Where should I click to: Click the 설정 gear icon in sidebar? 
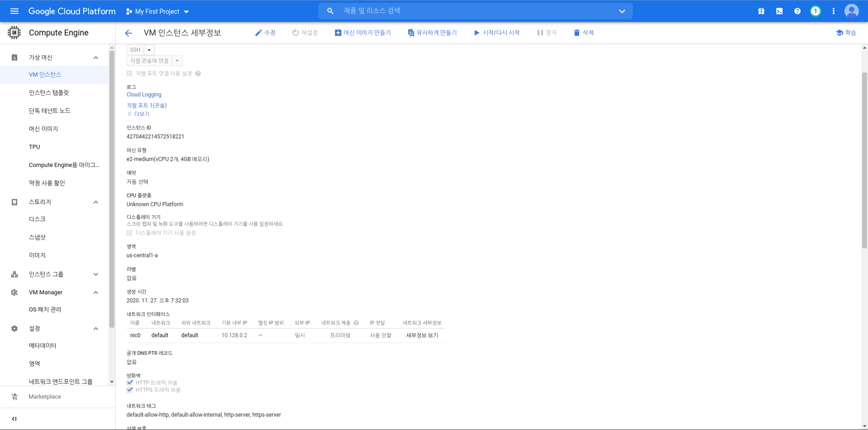tap(14, 328)
